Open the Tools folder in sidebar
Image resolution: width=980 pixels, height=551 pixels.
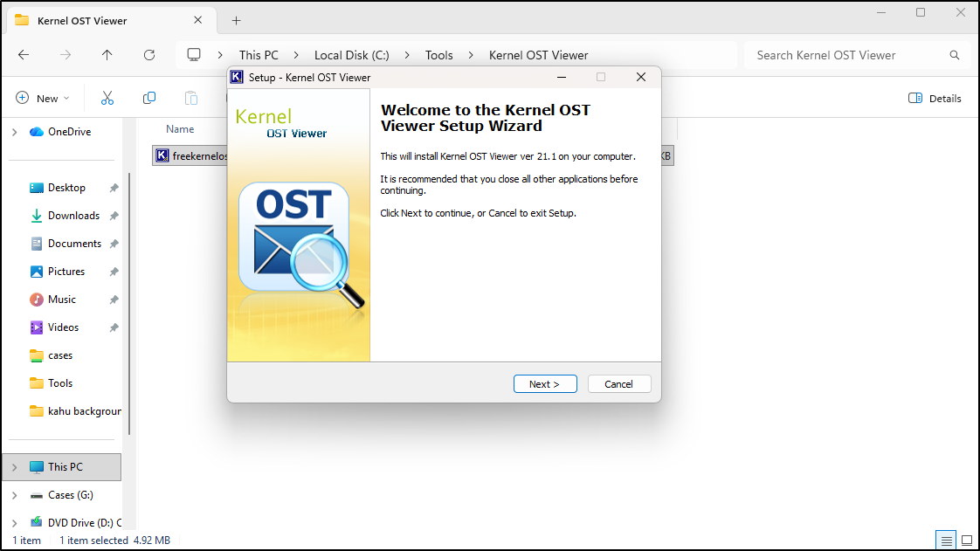point(60,383)
